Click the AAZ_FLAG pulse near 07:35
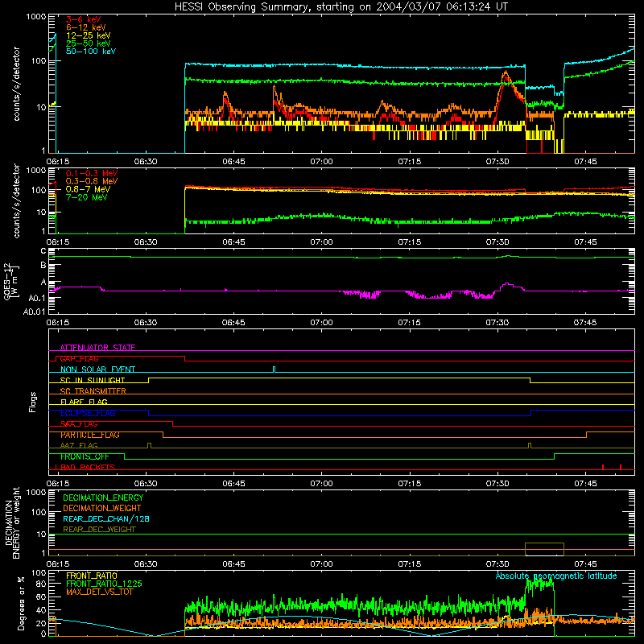Viewport: 644px width, 644px height. coord(530,446)
